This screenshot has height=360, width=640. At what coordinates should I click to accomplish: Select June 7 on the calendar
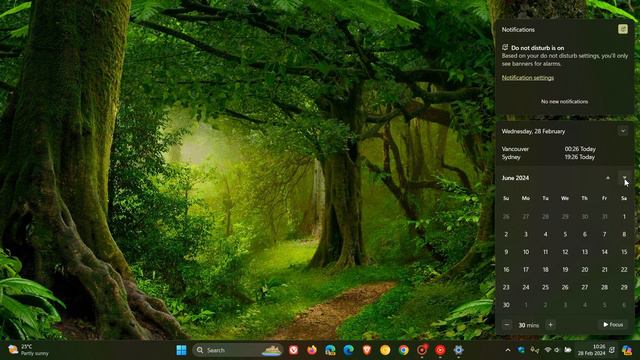tap(604, 234)
